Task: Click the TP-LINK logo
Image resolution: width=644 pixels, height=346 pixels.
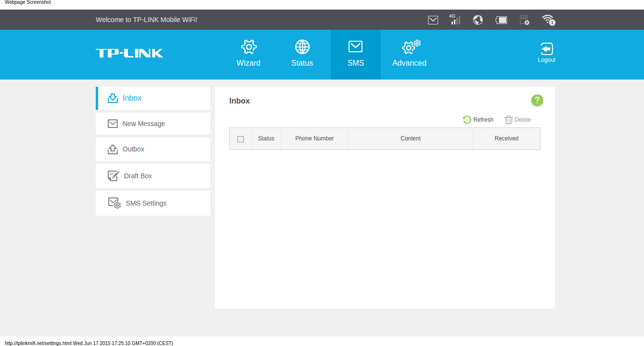Action: point(129,53)
